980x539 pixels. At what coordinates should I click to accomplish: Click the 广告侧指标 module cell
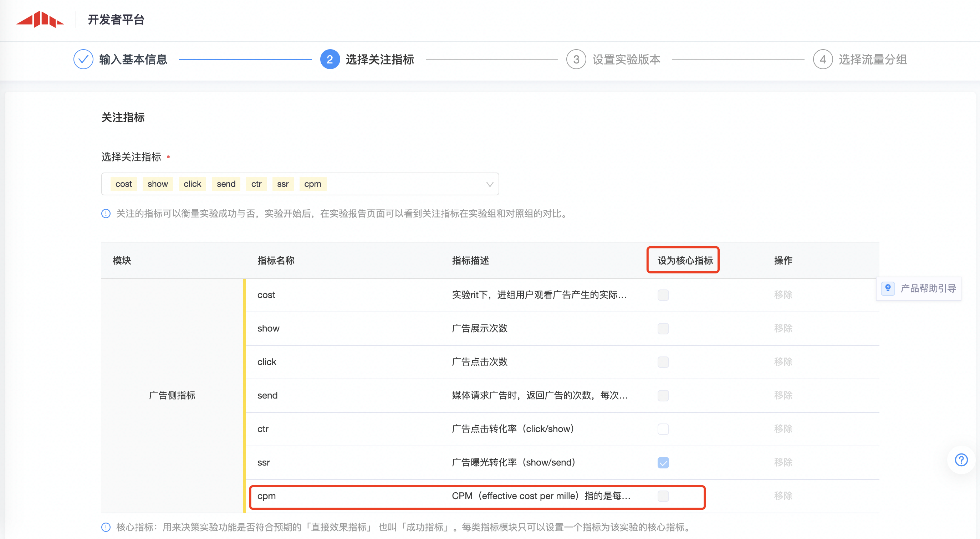172,395
